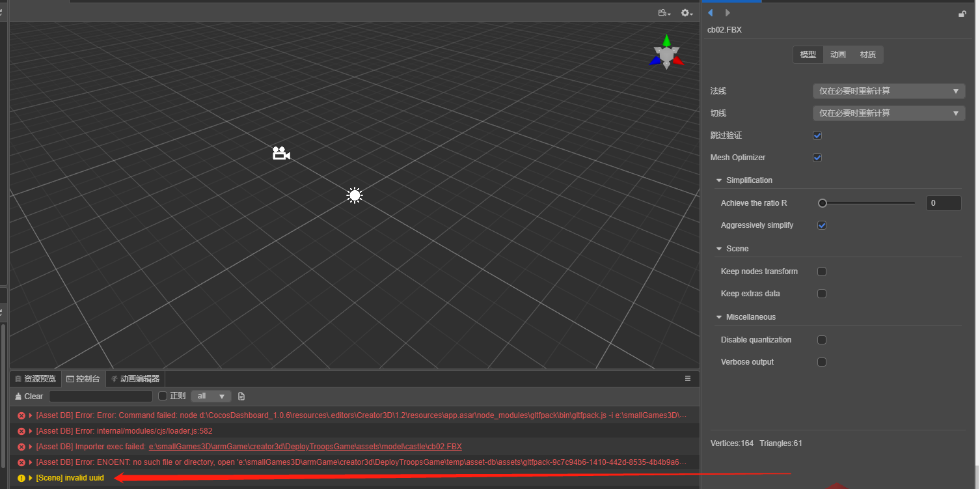Click the warning icon on the invalid uuid log
Viewport: 980px width, 489px height.
21,478
